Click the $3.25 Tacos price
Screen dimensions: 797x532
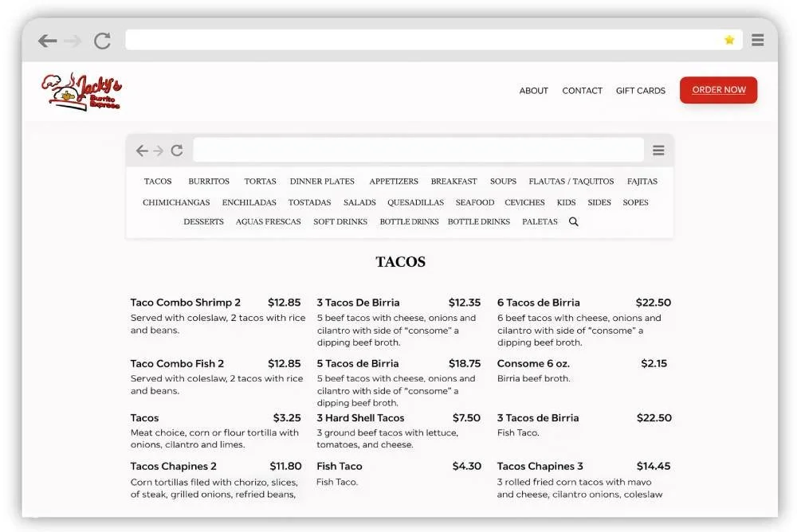287,417
